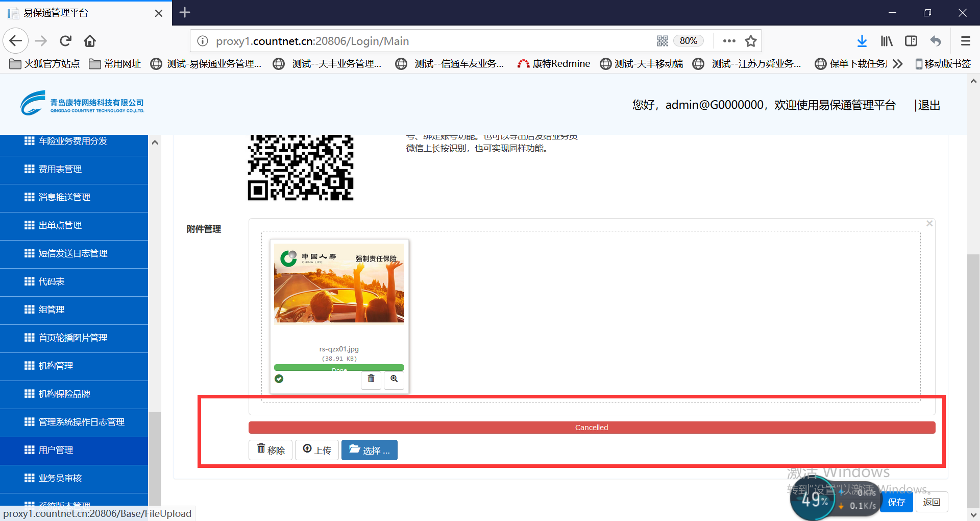Click the 附件管理 QR code image
980x521 pixels.
pyautogui.click(x=301, y=168)
